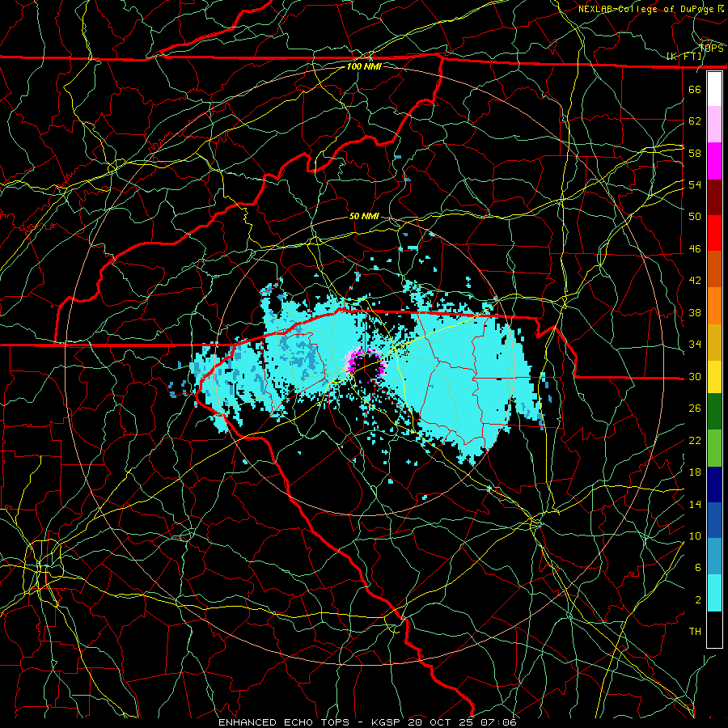Click the 6 value on the scale
Screen dimensions: 728x728
pos(697,568)
